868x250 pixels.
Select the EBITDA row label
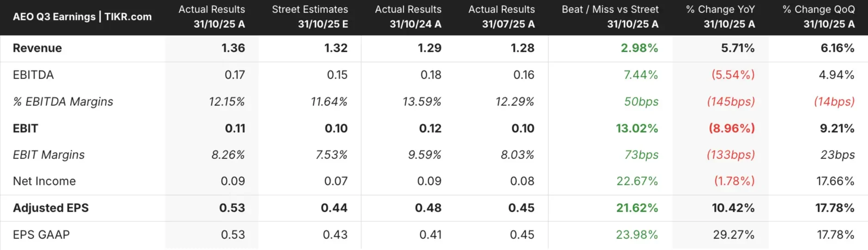[33, 75]
